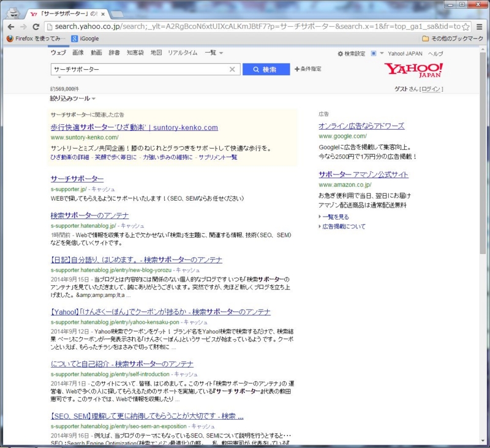Screen dimensions: 490x448
Task: Open サポーター アマゾン公式サイト ad
Action: (x=363, y=174)
